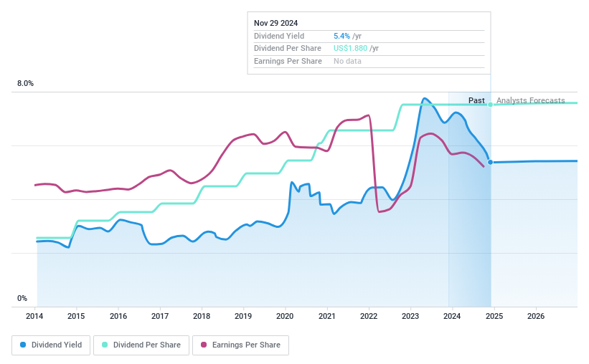Click the 2014 x-axis year label
589x364 pixels.
[35, 316]
